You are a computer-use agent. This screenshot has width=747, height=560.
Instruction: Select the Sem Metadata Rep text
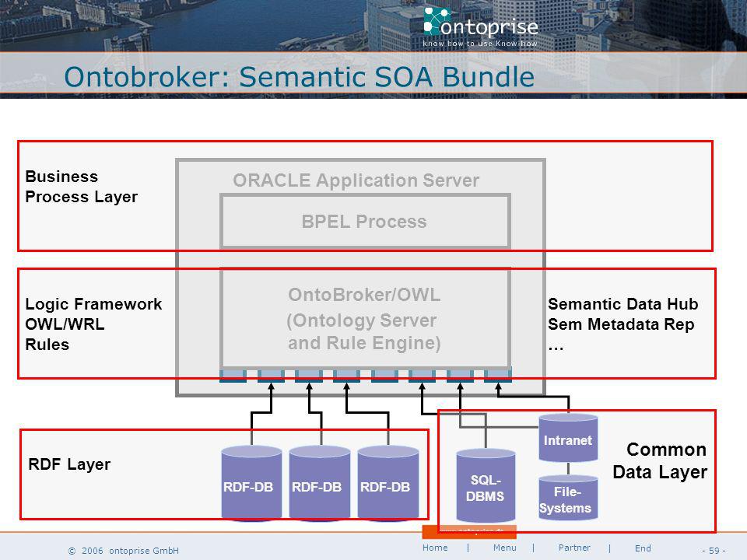point(621,324)
